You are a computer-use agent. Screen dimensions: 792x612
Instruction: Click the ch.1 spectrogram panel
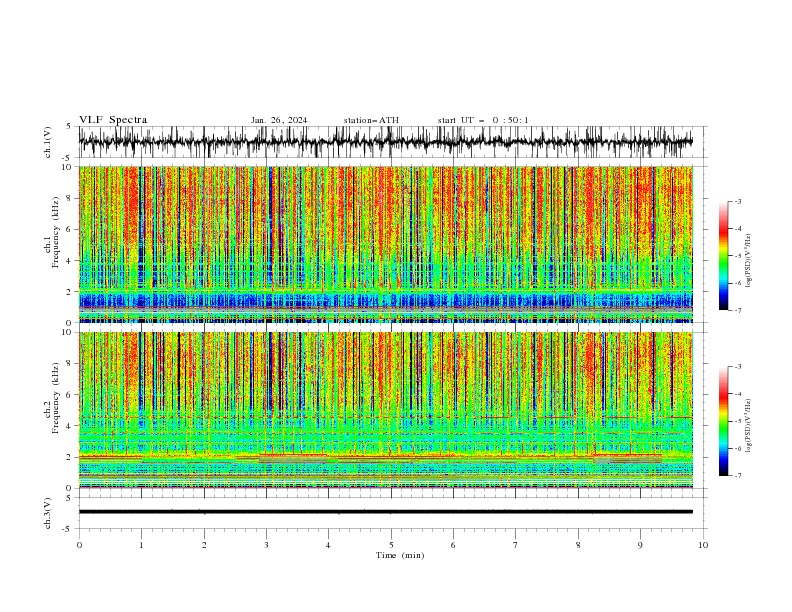386,244
